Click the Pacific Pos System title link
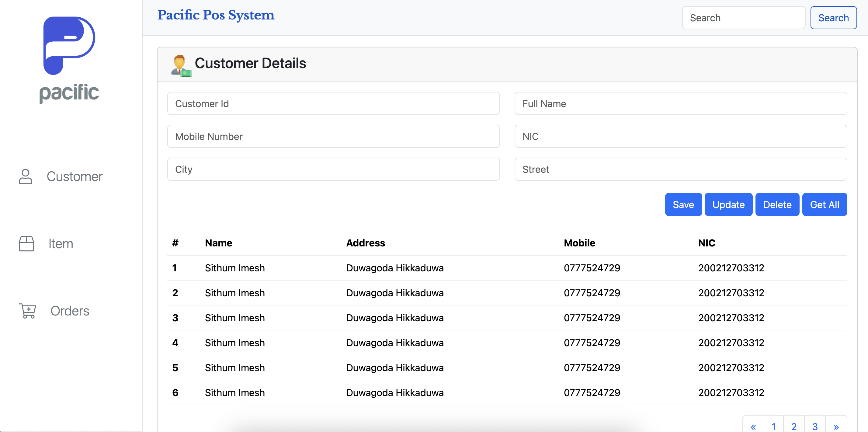Screen dimensions: 868x432 click(216, 15)
